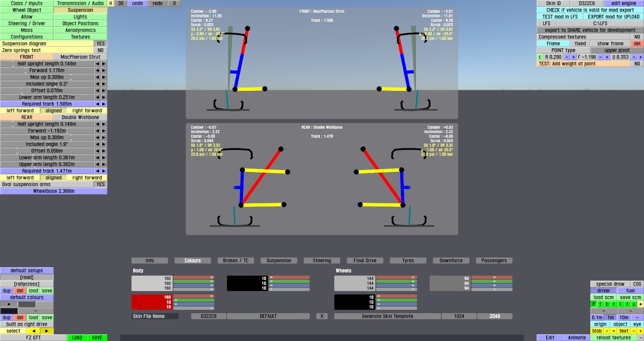Image resolution: width=644 pixels, height=341 pixels.
Task: Toggle Compressed textures NO setting
Action: [x=637, y=37]
